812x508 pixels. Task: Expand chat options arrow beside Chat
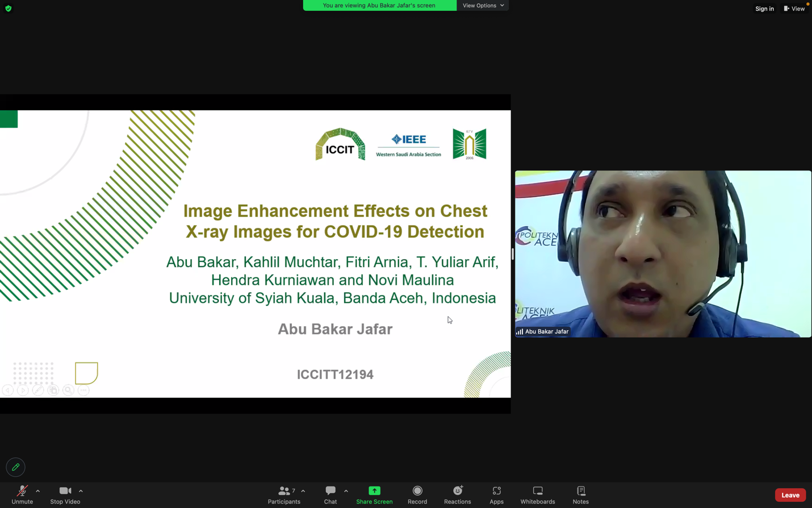(x=346, y=491)
